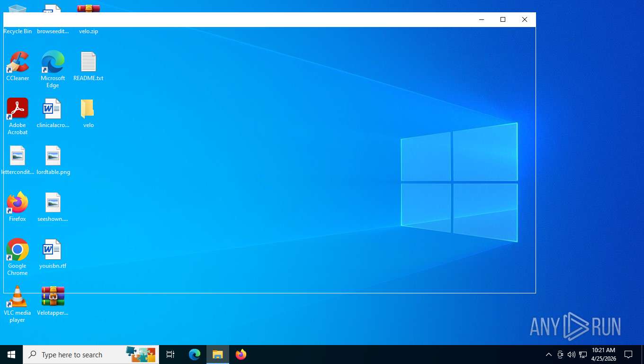This screenshot has height=364, width=644.
Task: Open Task View from the taskbar
Action: [x=170, y=355]
